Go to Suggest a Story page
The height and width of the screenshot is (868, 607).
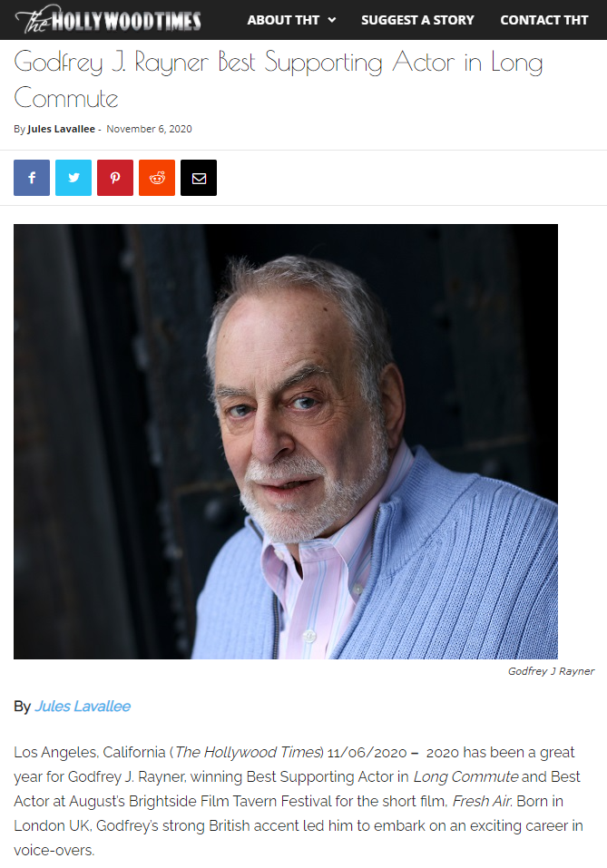pos(417,20)
